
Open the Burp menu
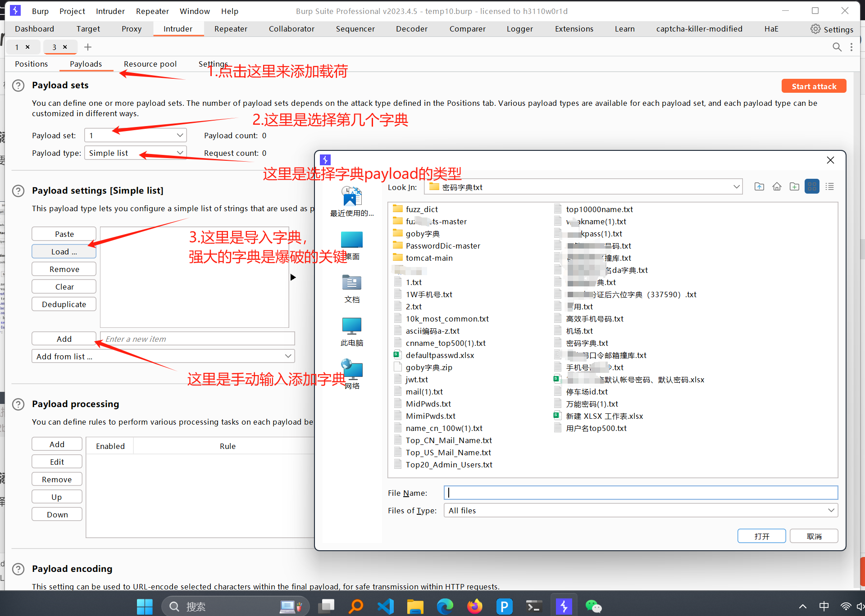click(x=40, y=11)
